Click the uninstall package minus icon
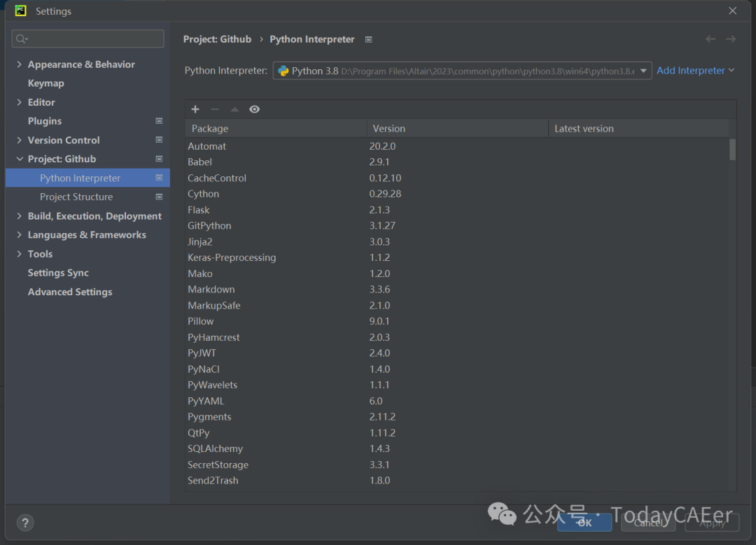Image resolution: width=756 pixels, height=545 pixels. (215, 109)
